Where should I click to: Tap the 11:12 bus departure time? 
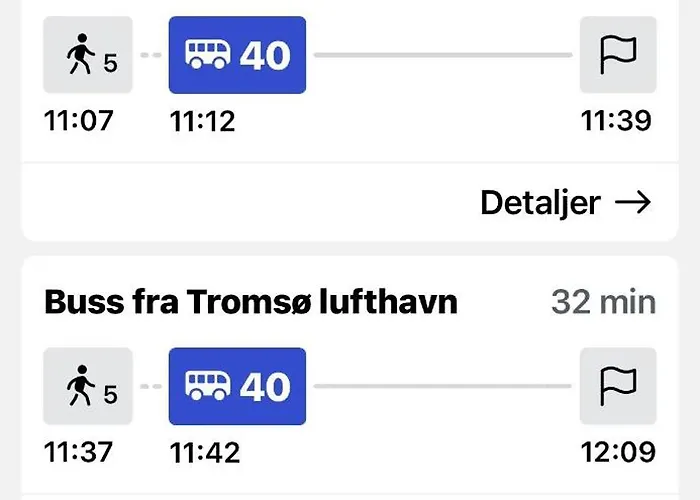[x=205, y=121]
